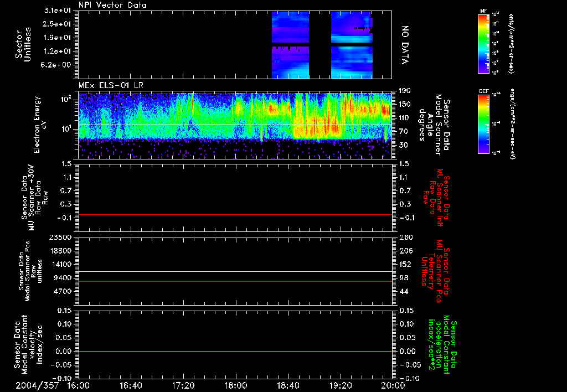
Task: Click the 98 telemetry tick label
Action: pyautogui.click(x=404, y=278)
